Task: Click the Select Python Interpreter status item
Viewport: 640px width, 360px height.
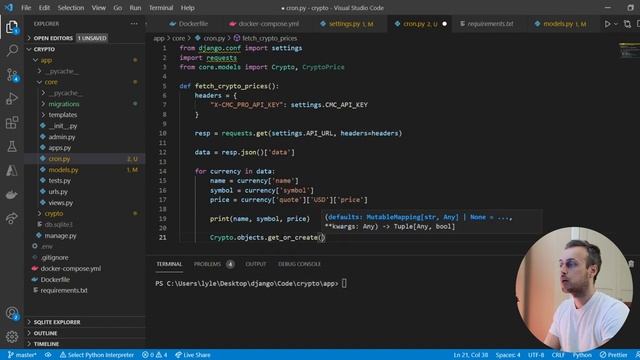Action: 97,355
